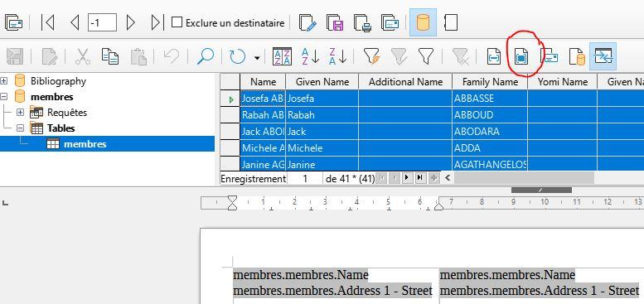
Task: Go to last mail merge entry
Action: click(157, 22)
